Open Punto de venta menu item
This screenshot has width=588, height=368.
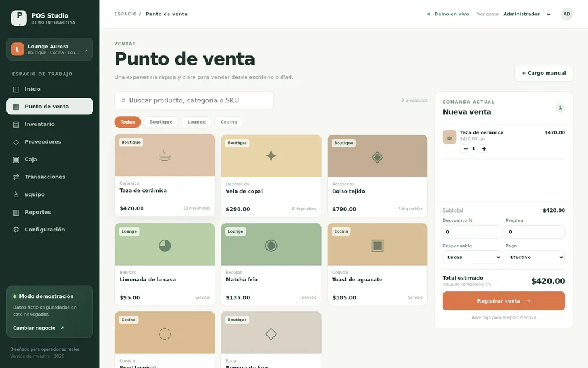pos(49,107)
